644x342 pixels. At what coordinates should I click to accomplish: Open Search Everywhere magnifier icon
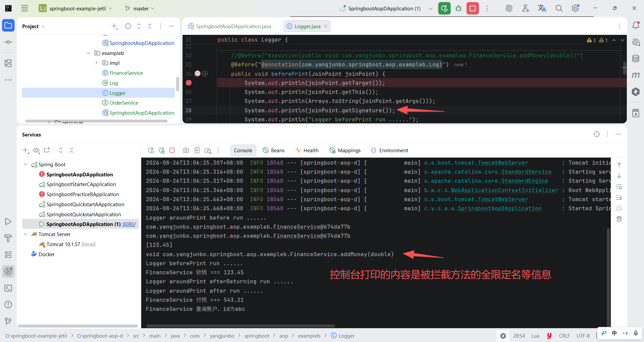point(559,8)
